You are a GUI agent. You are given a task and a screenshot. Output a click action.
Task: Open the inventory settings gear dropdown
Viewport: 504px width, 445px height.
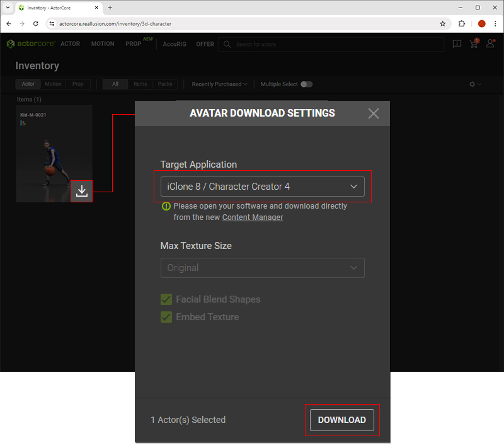click(x=475, y=84)
